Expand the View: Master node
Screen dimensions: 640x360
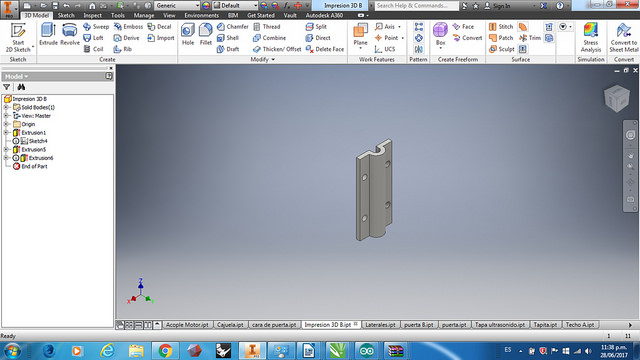[x=6, y=116]
